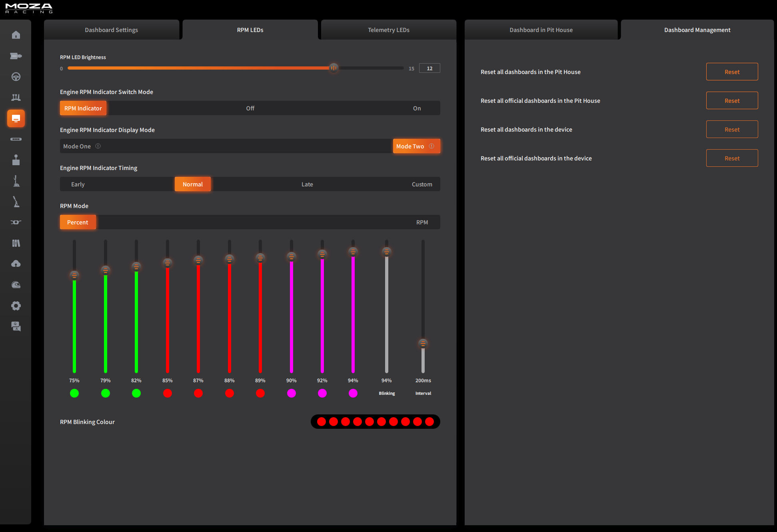
Task: Open the Dashboard in Pit House tab
Action: [x=541, y=30]
